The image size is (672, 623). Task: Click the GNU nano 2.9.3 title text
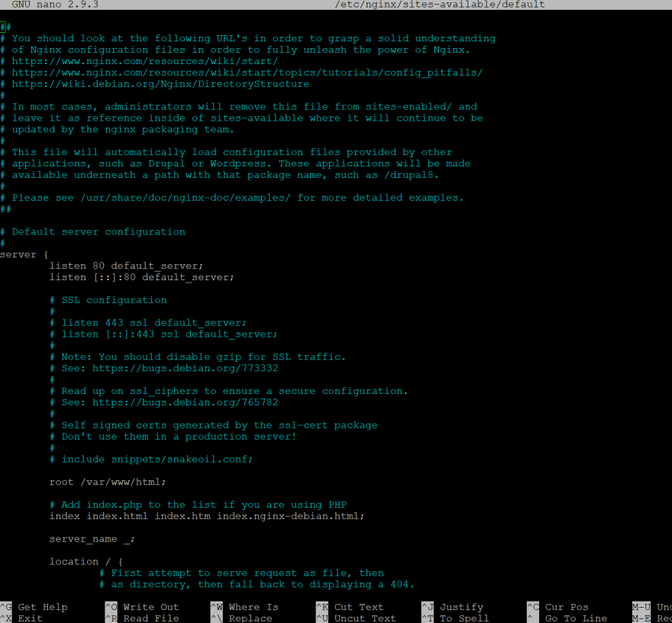pos(55,5)
